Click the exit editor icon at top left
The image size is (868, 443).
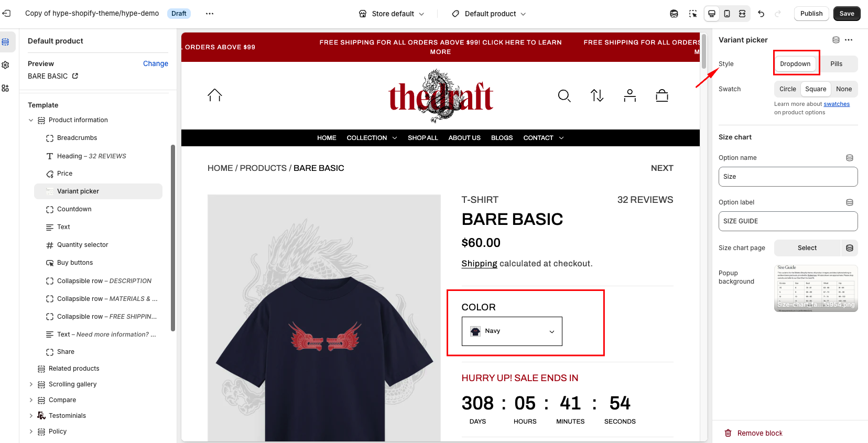tap(6, 13)
